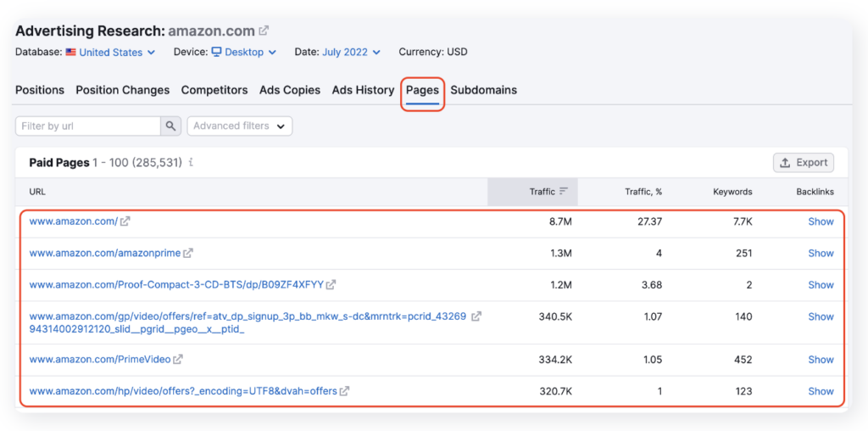Show backlinks for Proof-Compact-3-CD-BTS row

(x=821, y=285)
